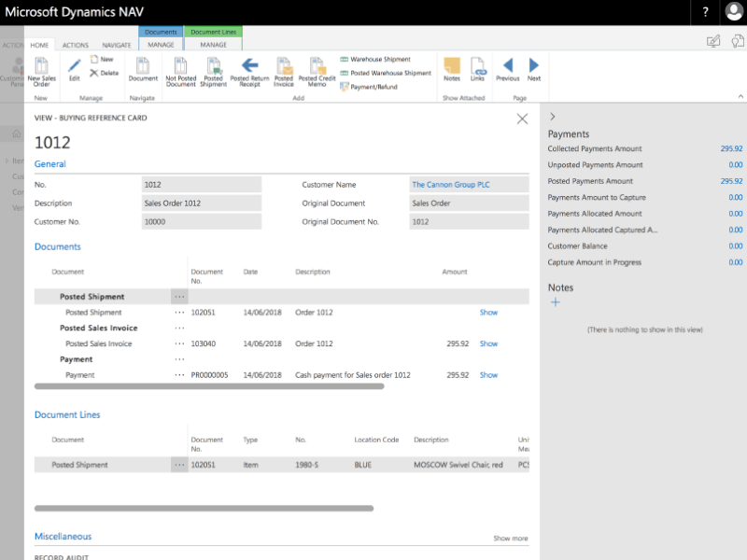Sort by the Amount column header
Image resolution: width=747 pixels, height=560 pixels.
[454, 272]
